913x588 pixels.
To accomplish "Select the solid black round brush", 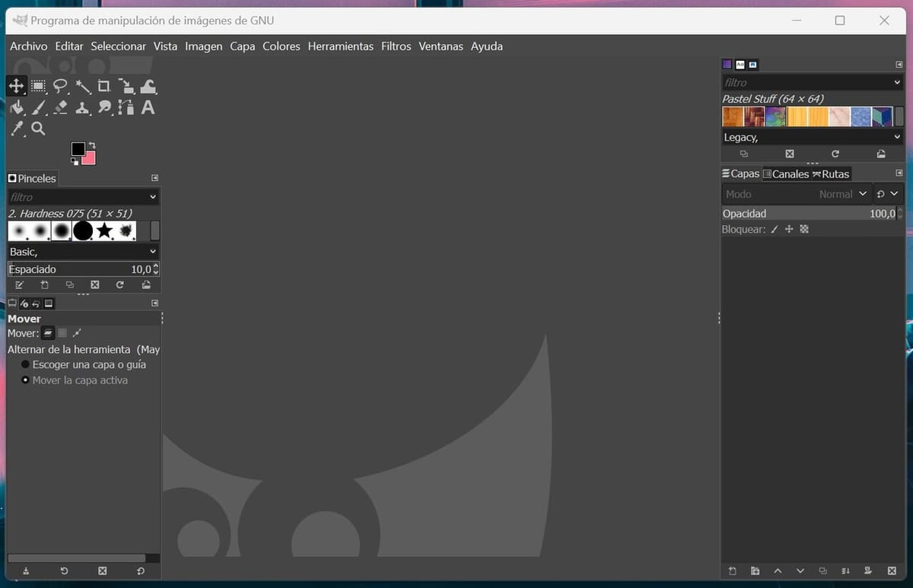I will tap(83, 230).
